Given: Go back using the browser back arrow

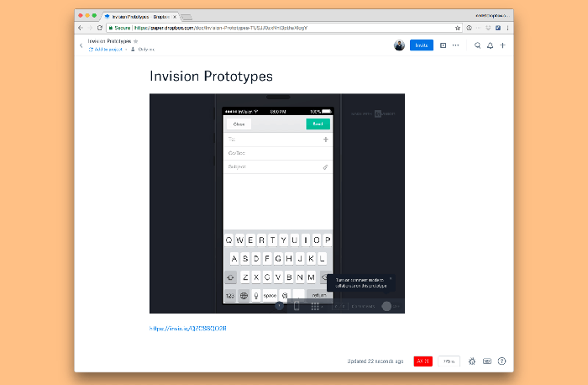Looking at the screenshot, I should [81, 28].
